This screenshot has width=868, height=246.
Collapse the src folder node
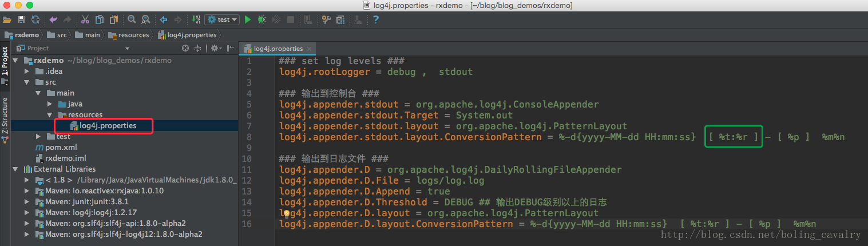(x=27, y=82)
